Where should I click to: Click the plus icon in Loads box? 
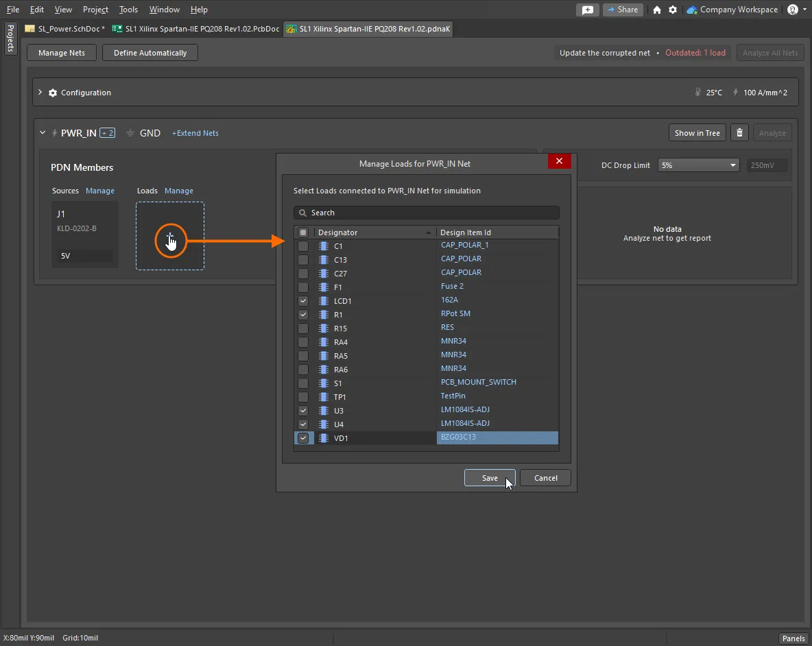click(170, 237)
